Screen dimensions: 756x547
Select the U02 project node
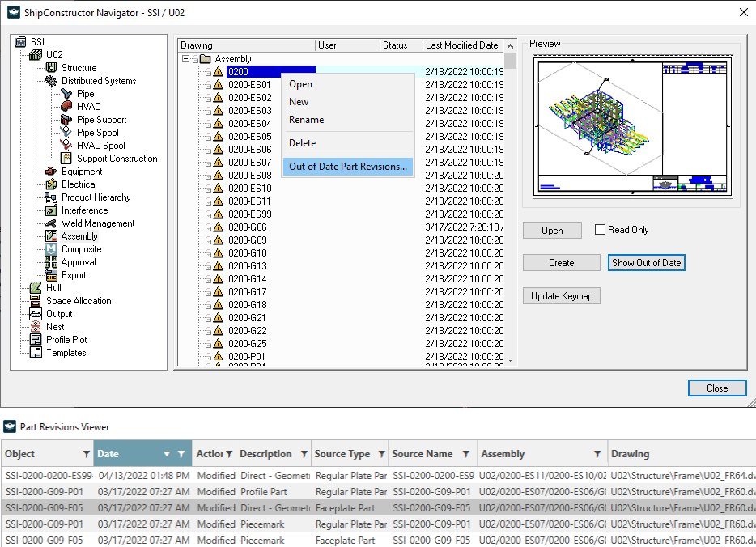[x=54, y=54]
